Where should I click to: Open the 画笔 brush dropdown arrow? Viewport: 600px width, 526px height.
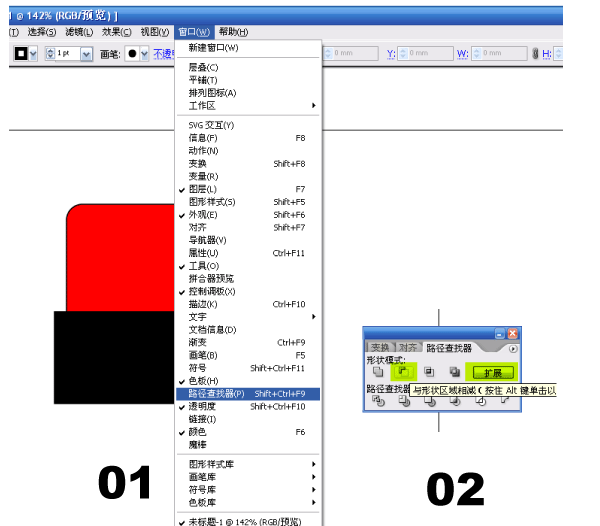[144, 54]
